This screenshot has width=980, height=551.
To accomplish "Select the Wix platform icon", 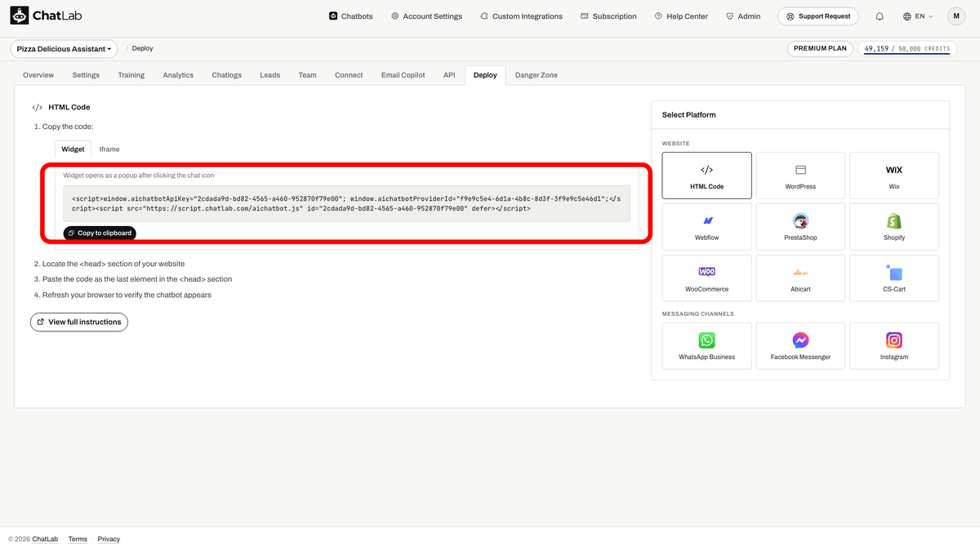I will coord(894,170).
